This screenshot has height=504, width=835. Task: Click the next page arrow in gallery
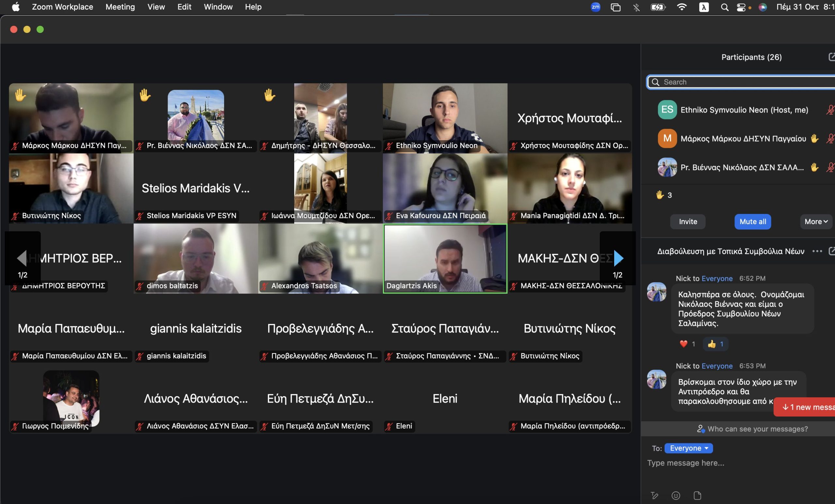pos(618,258)
